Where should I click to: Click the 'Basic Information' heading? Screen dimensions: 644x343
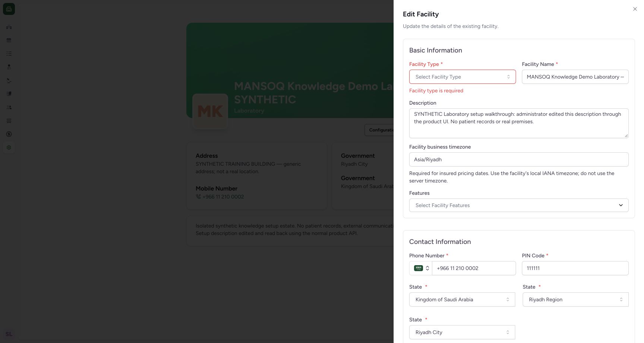point(436,50)
